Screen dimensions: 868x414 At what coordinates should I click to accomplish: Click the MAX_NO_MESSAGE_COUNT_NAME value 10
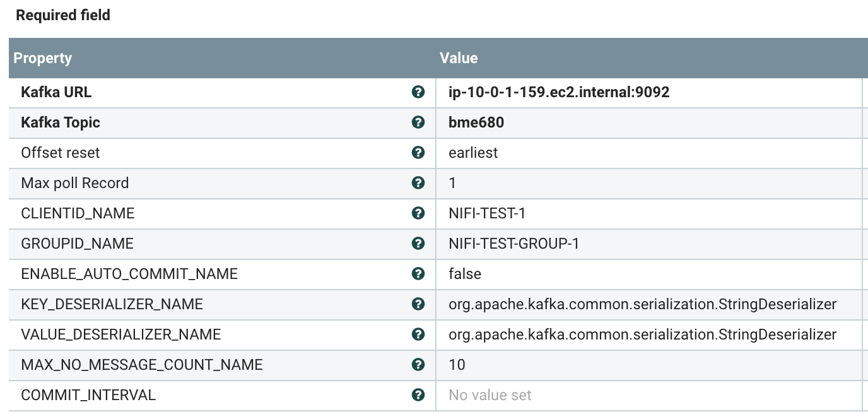(457, 365)
